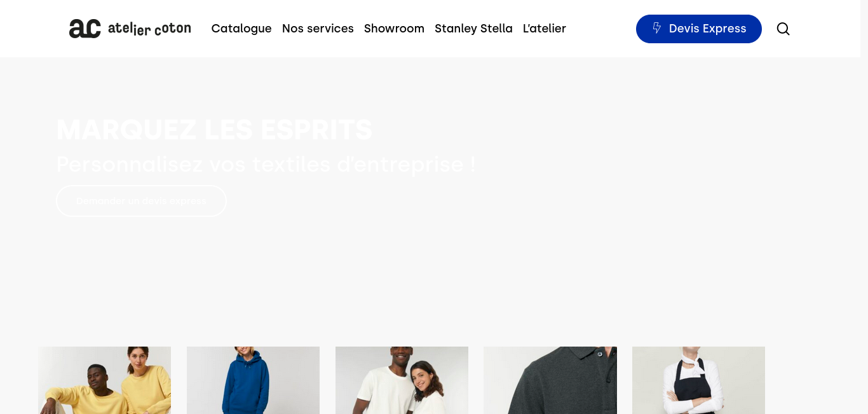Screen dimensions: 868x414
Task: Select L'atelier in the navigation
Action: 545,29
